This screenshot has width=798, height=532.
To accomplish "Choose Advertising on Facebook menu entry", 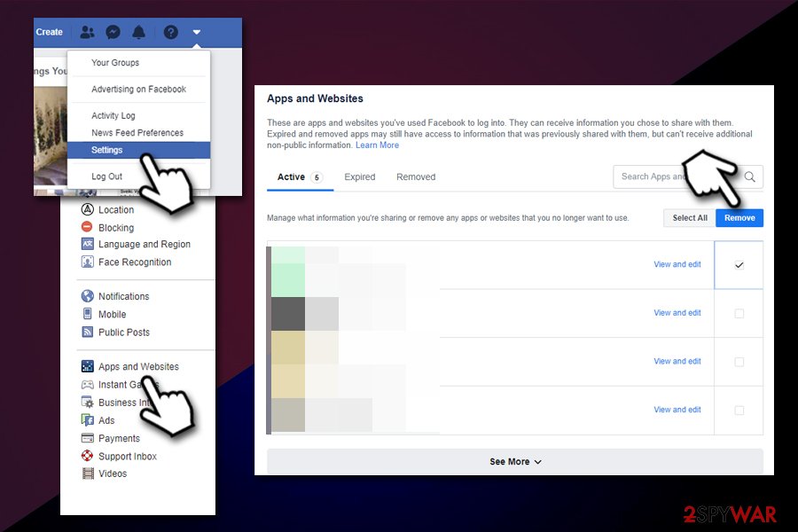I will [x=138, y=89].
